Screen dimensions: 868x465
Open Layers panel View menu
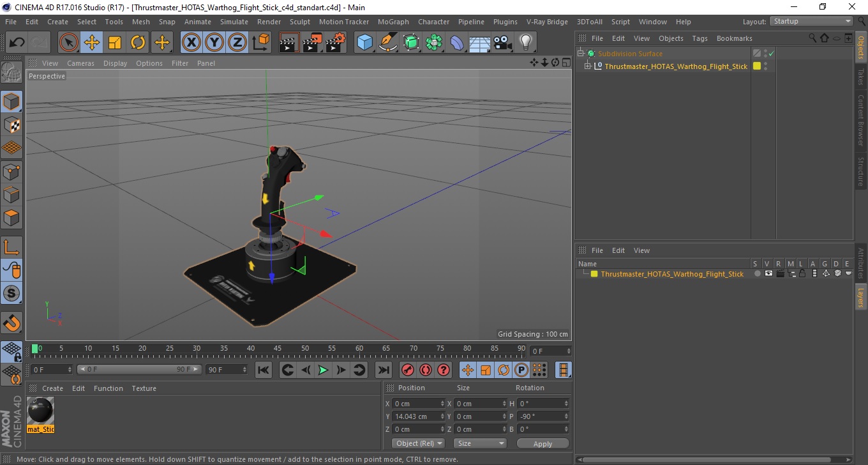pos(641,250)
